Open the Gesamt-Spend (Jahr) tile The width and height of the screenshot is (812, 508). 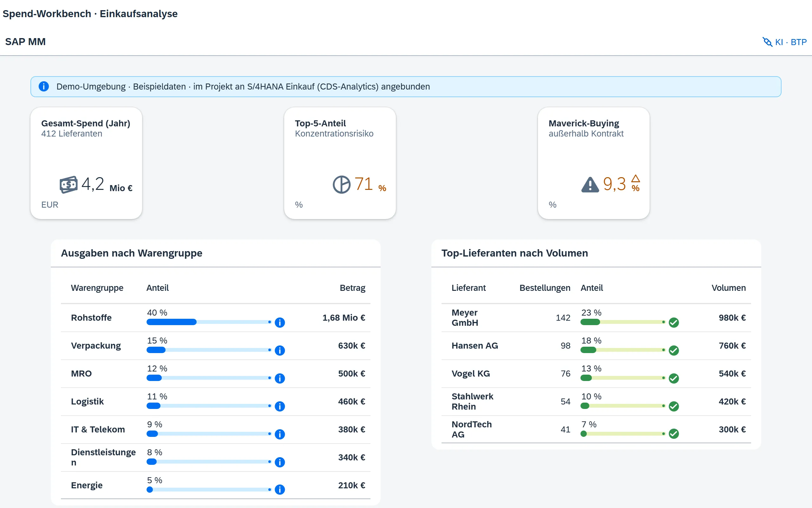click(86, 163)
